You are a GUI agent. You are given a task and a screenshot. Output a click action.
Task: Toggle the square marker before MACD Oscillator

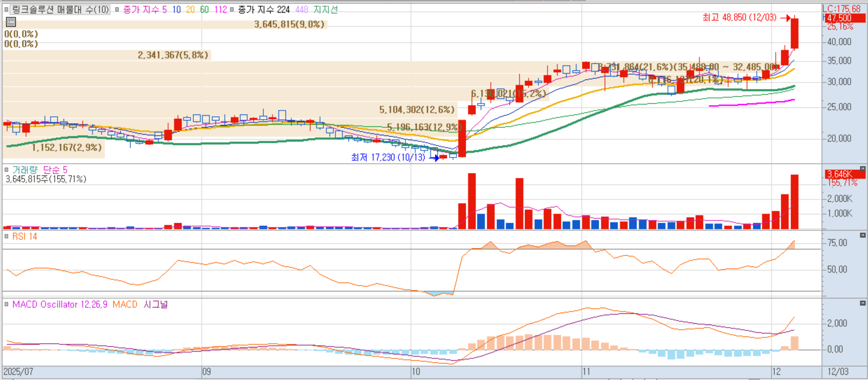click(x=7, y=304)
